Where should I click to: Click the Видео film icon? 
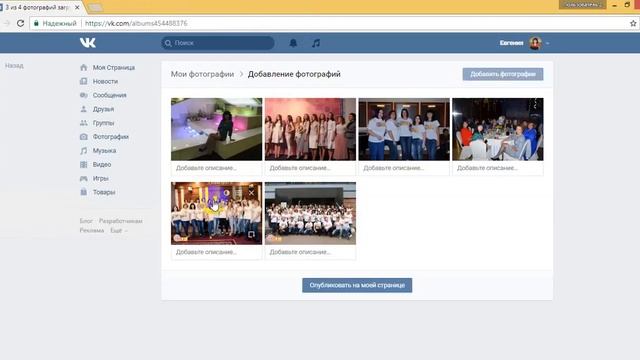pyautogui.click(x=84, y=164)
